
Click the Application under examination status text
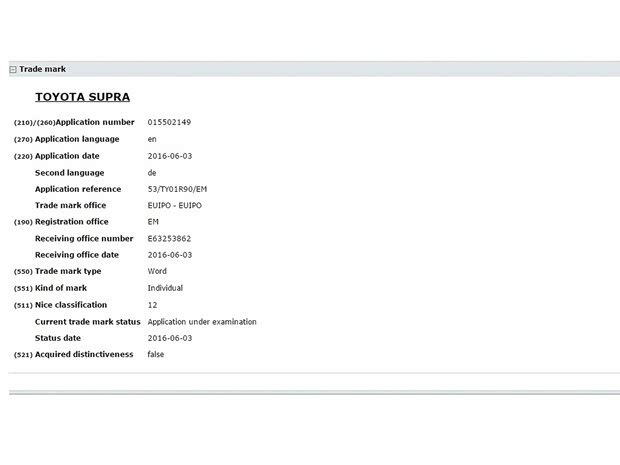point(202,322)
